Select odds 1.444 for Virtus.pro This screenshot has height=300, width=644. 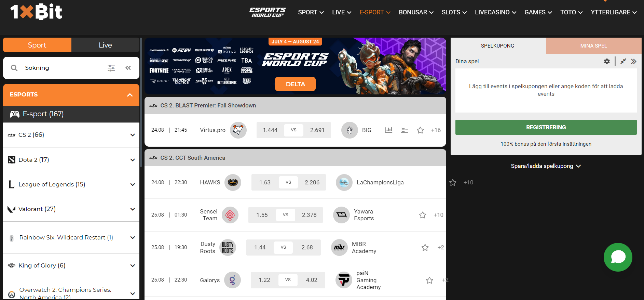[270, 130]
